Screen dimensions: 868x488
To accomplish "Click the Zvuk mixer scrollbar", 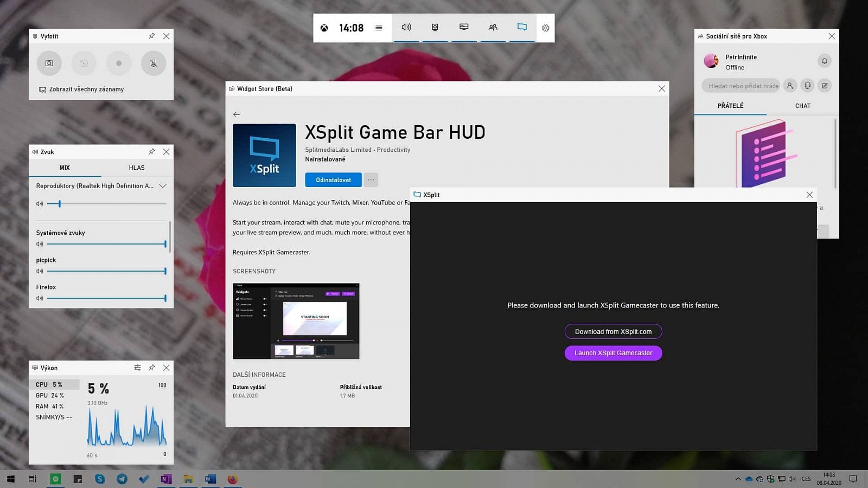I will tap(170, 237).
